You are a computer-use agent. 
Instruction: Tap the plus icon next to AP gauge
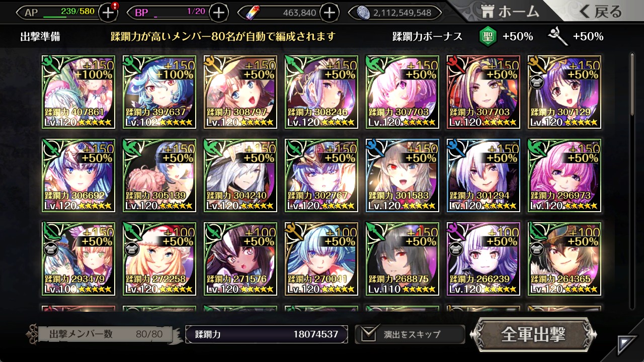tap(108, 13)
